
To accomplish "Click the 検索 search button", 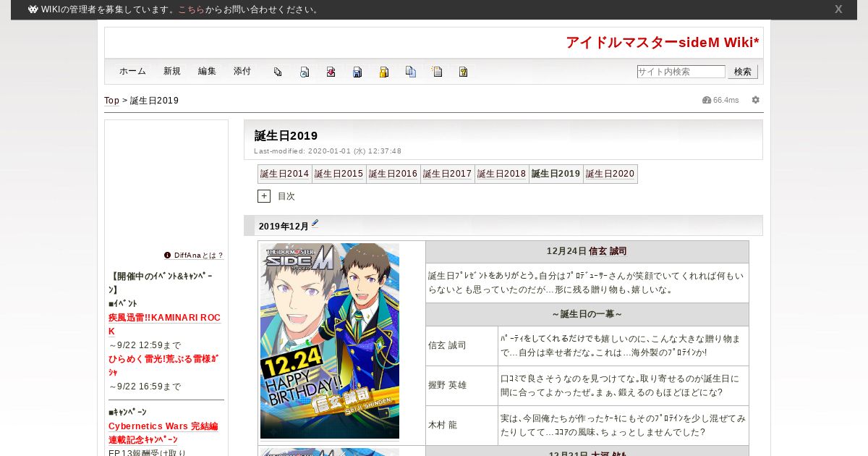I will 743,72.
